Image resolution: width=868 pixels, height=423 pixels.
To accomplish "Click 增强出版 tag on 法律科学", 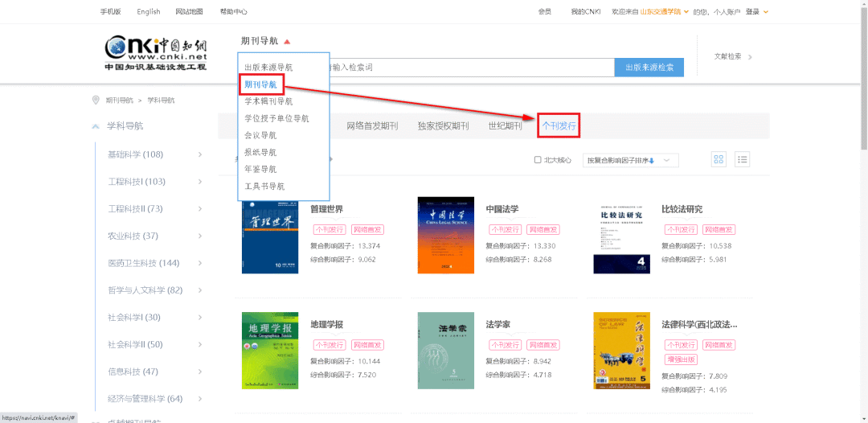I will click(x=681, y=359).
